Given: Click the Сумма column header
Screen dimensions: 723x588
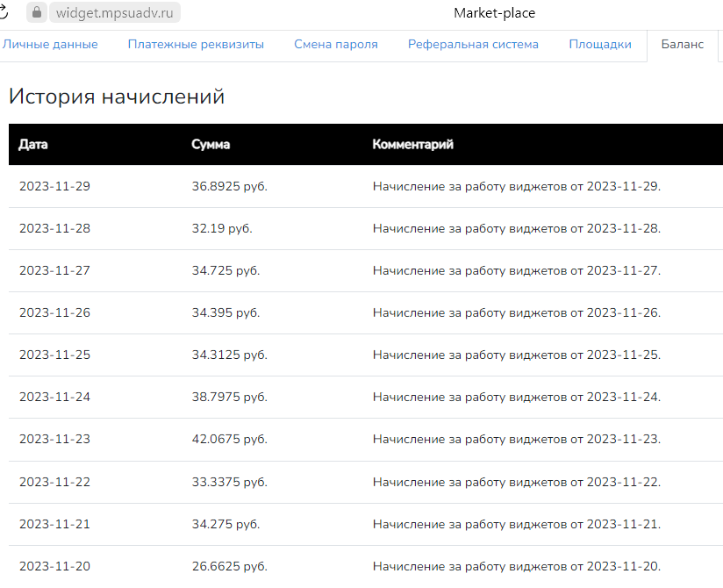Looking at the screenshot, I should (x=211, y=145).
